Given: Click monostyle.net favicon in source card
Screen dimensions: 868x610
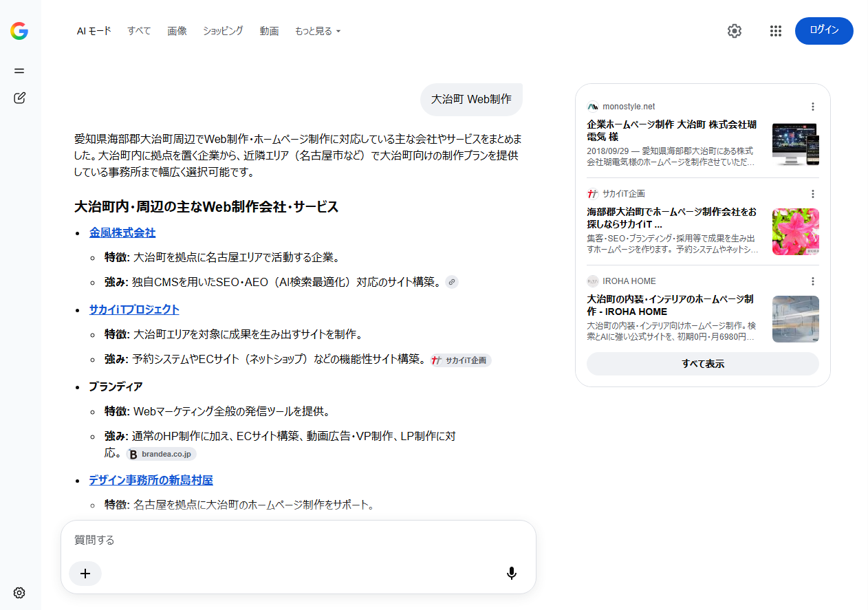Looking at the screenshot, I should point(593,107).
